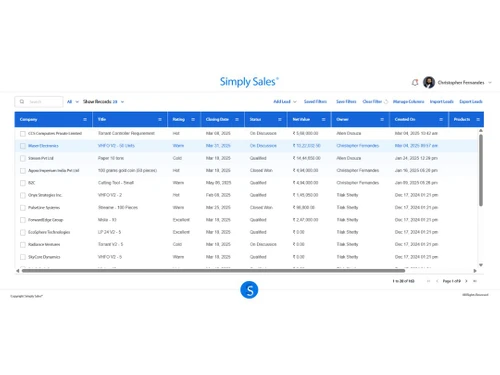Viewport: 500px width, 375px height.
Task: Click the table scroll-right arrow
Action: [475, 271]
